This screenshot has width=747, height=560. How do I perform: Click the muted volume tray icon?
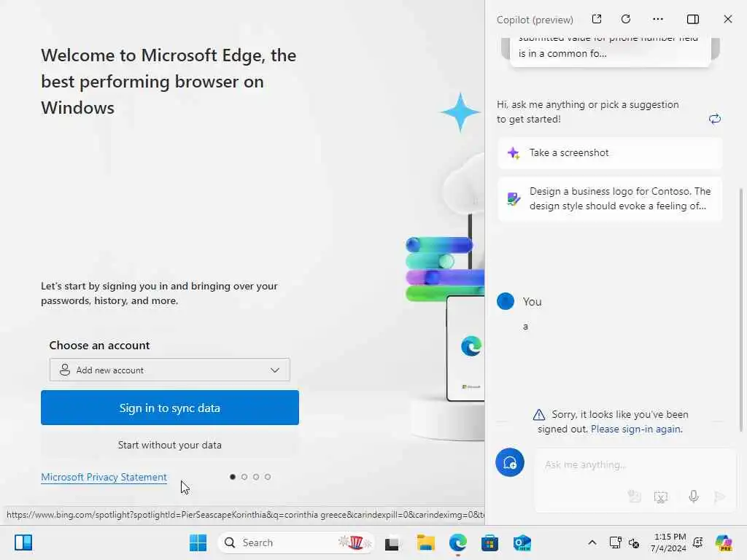[x=634, y=542]
